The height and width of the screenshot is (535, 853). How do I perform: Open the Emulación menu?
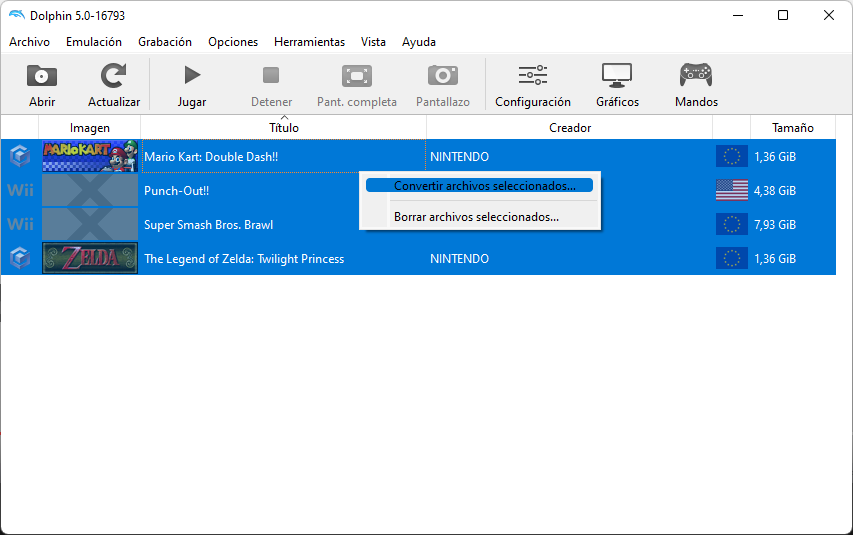(x=94, y=42)
